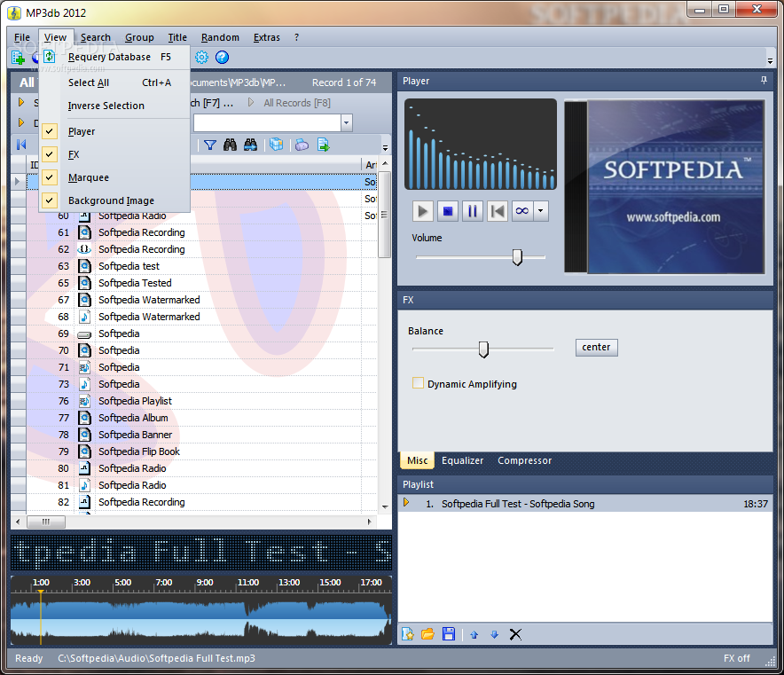Select the Misc tab in FX panel
Viewport: 784px width, 675px height.
[x=418, y=460]
